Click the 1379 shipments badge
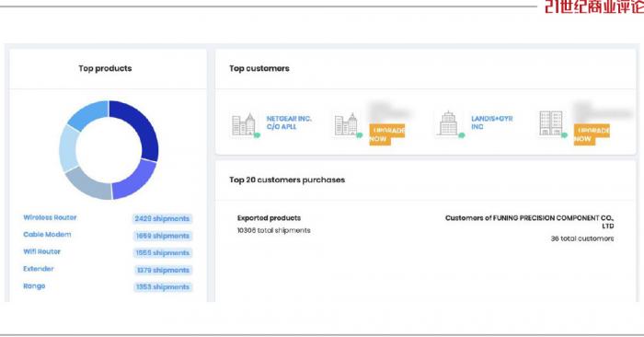The image size is (644, 337). (x=163, y=270)
